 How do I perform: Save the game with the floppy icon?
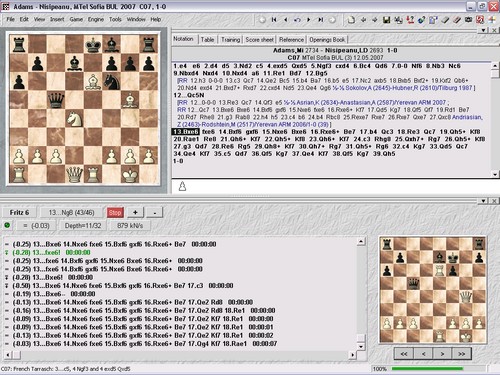(x=386, y=20)
